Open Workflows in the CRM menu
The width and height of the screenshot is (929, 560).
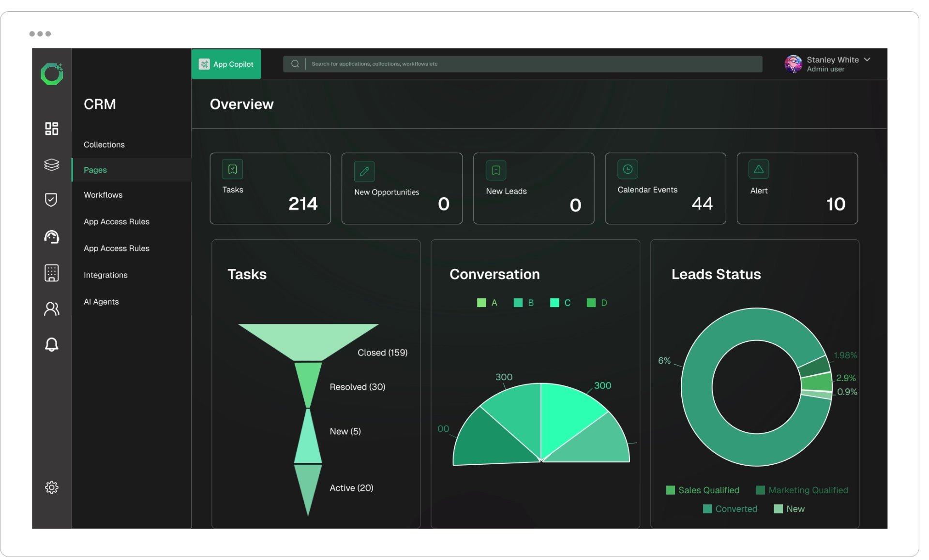click(x=103, y=195)
